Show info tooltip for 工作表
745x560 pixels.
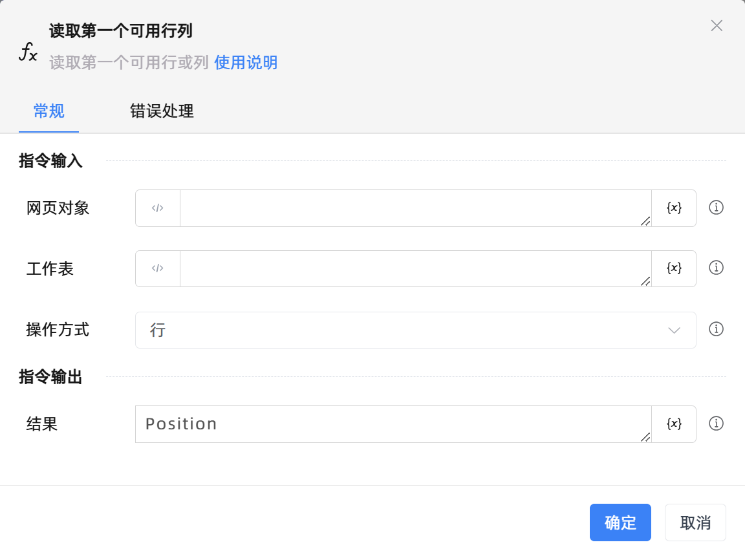pyautogui.click(x=716, y=268)
